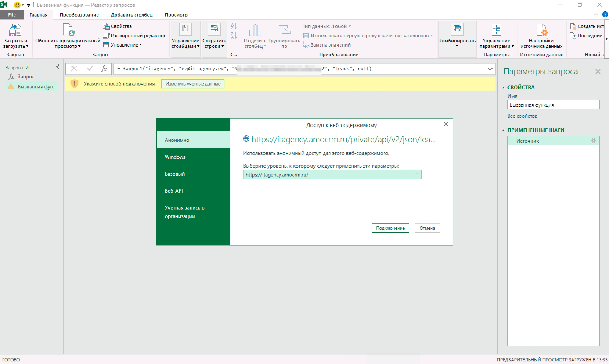Click Recent Sources (Последние) button
609x364 pixels.
pyautogui.click(x=587, y=36)
